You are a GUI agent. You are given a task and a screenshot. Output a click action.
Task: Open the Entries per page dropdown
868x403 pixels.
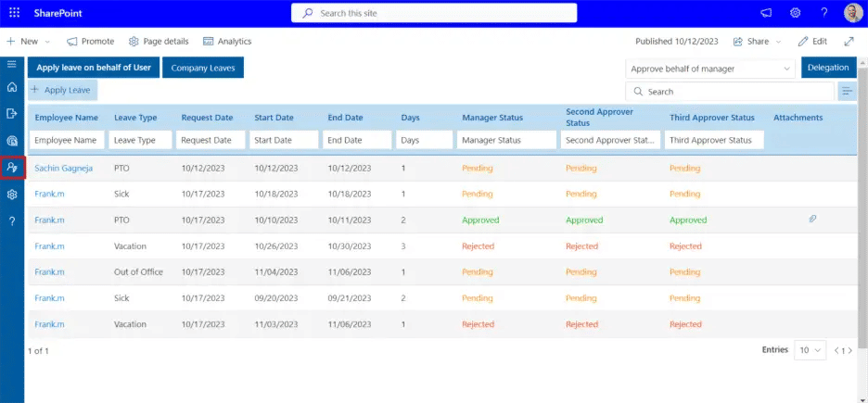pos(810,350)
